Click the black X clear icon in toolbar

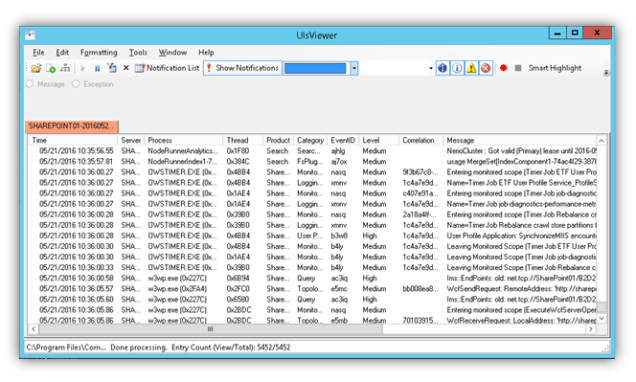[x=126, y=68]
